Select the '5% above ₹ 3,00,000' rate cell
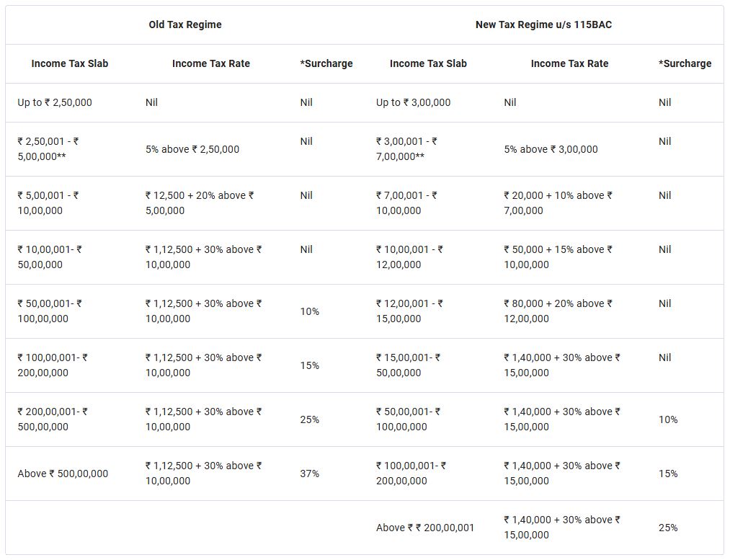This screenshot has width=730, height=560. 551,149
